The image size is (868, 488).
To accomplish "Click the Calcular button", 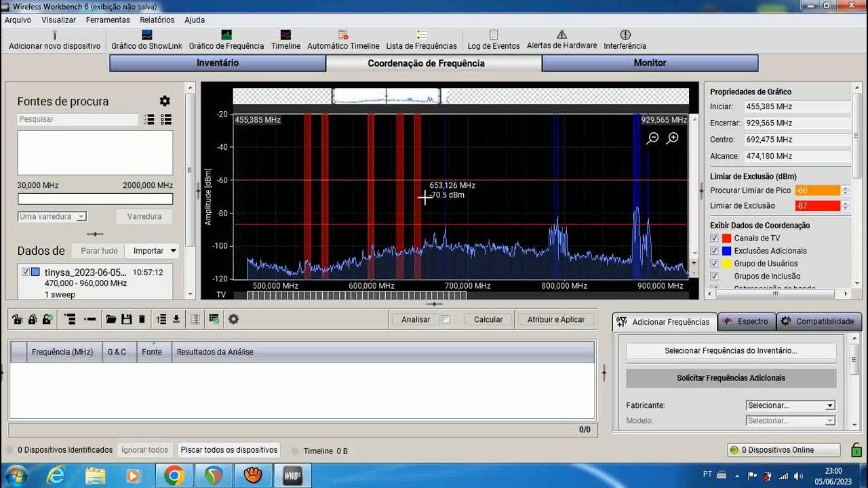I will pyautogui.click(x=488, y=319).
